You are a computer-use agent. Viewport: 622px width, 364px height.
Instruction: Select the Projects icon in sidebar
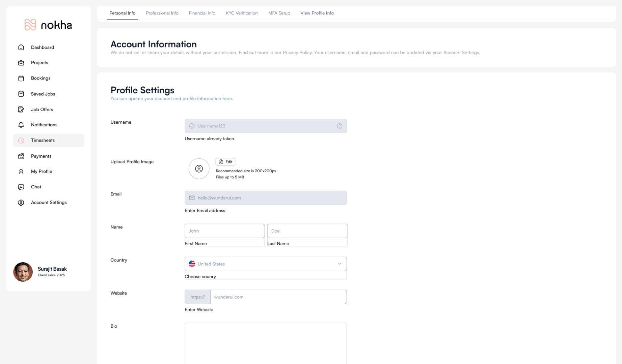21,62
